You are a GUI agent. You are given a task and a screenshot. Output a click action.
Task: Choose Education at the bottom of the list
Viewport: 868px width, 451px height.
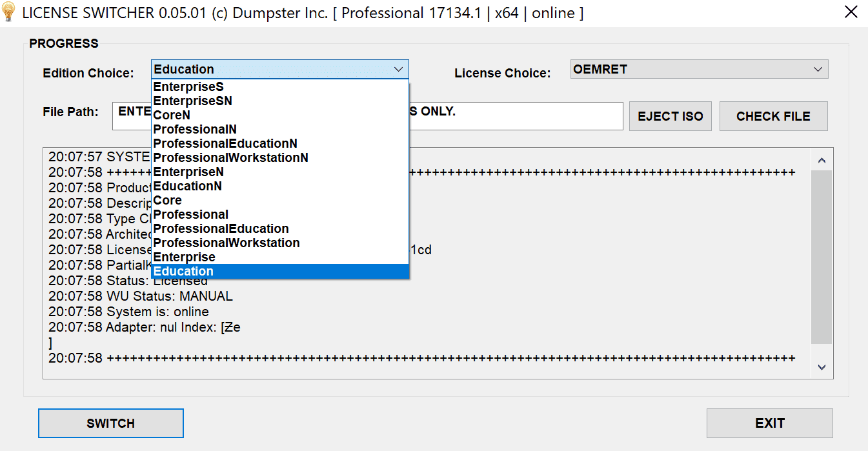[183, 271]
